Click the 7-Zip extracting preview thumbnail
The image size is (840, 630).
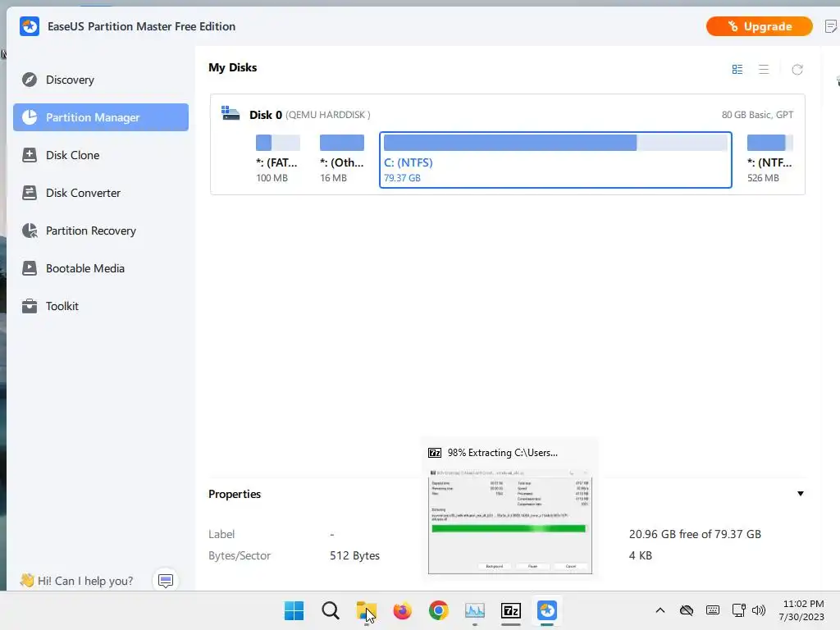point(510,521)
